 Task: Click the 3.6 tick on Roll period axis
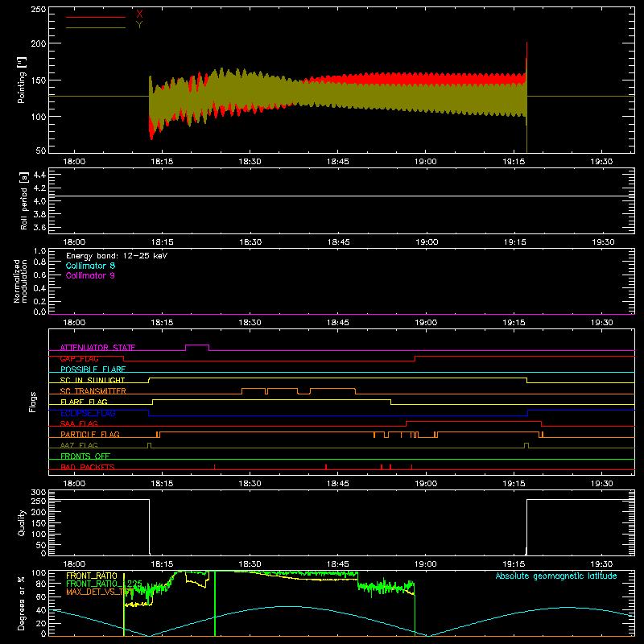[39, 227]
